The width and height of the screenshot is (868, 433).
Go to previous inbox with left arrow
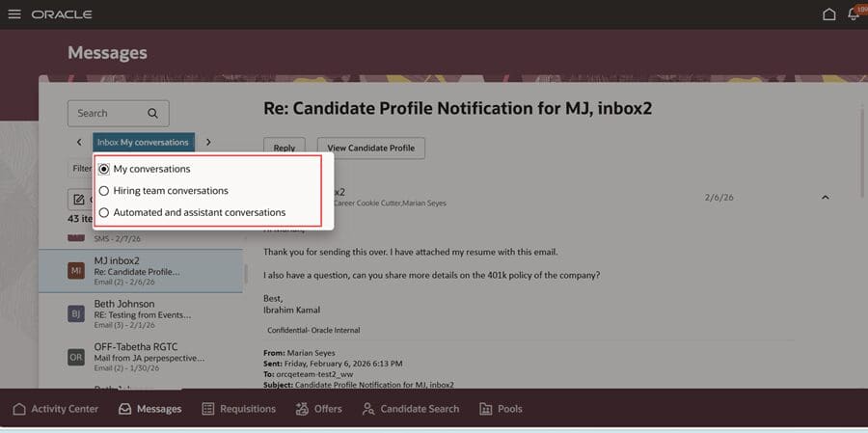[x=79, y=143]
